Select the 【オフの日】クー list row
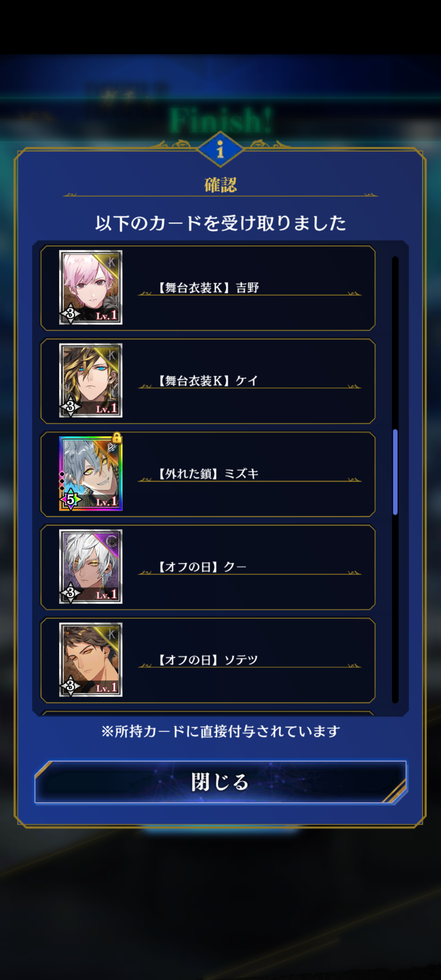The image size is (441, 980). 208,567
